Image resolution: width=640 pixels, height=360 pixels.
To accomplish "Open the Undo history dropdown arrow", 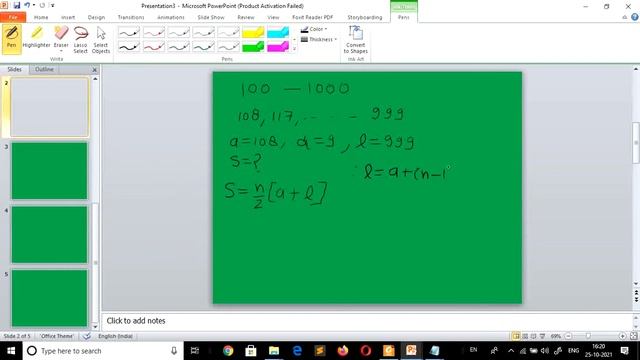I will tap(34, 6).
